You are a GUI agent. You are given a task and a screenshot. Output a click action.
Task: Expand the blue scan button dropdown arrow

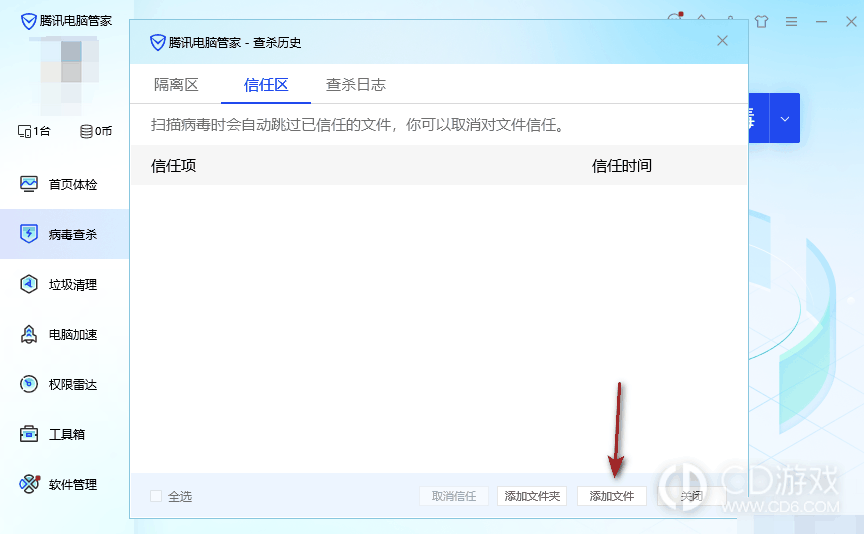coord(785,118)
